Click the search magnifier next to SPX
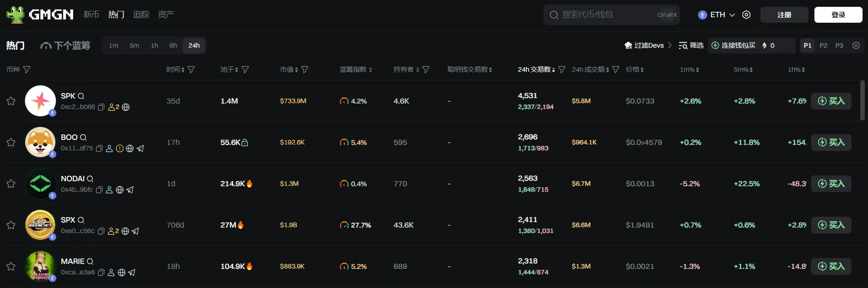 tap(81, 220)
